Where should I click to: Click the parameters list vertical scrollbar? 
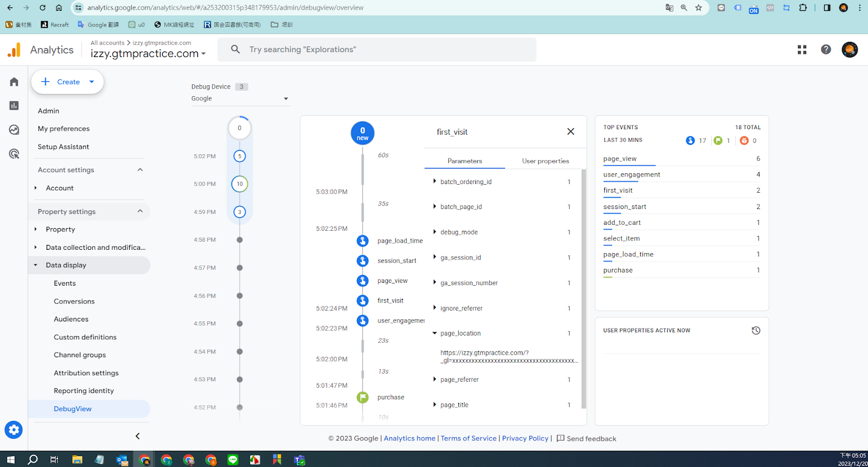[x=584, y=288]
